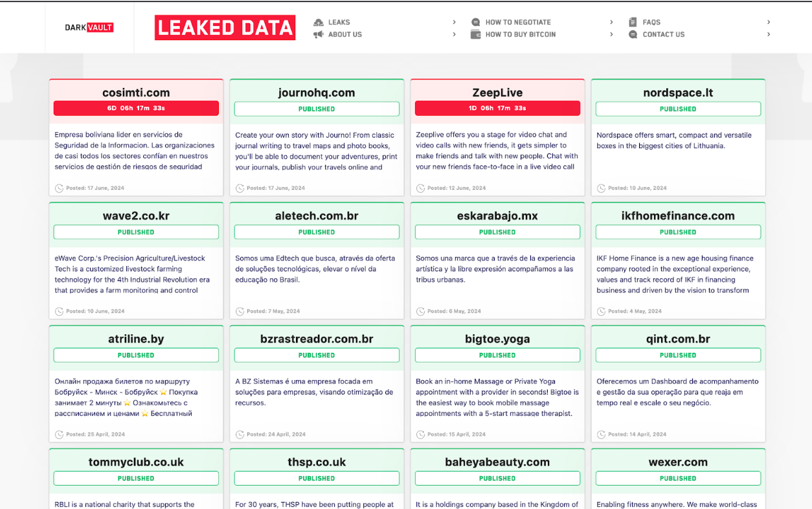Viewport: 812px width, 509px height.
Task: Click the chat bubble icon beside HOW TO NEGOTIATE
Action: click(x=475, y=21)
